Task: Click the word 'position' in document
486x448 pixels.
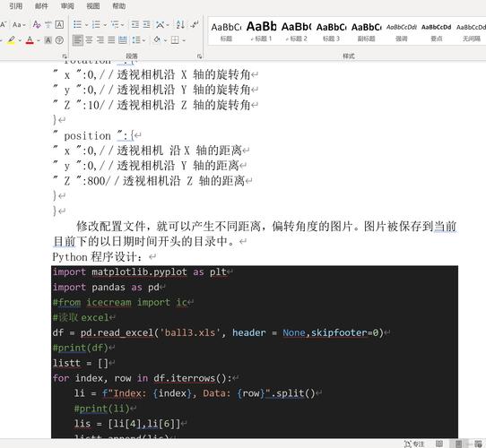Action: coord(87,135)
